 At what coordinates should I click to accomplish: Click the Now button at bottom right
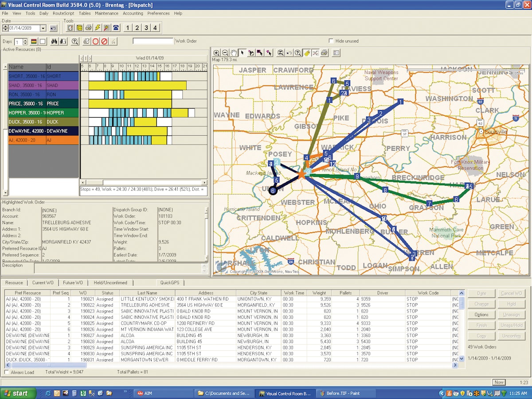(x=498, y=382)
